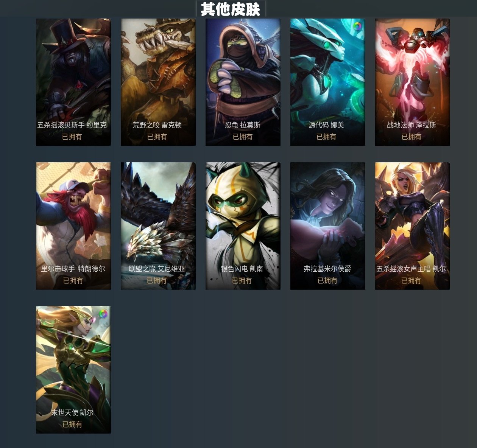Open the 忍龟 拉莫斯 skin card
This screenshot has height=448, width=477.
tap(243, 82)
